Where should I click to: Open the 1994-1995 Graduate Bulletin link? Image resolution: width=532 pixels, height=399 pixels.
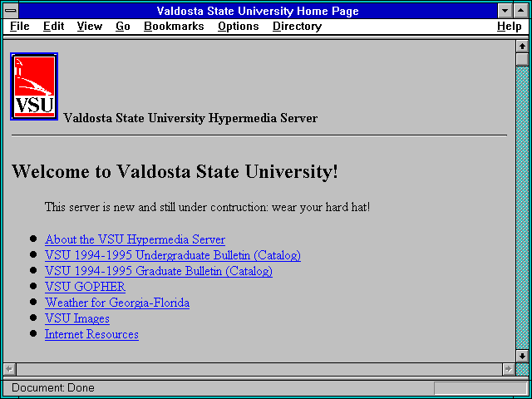pyautogui.click(x=159, y=271)
